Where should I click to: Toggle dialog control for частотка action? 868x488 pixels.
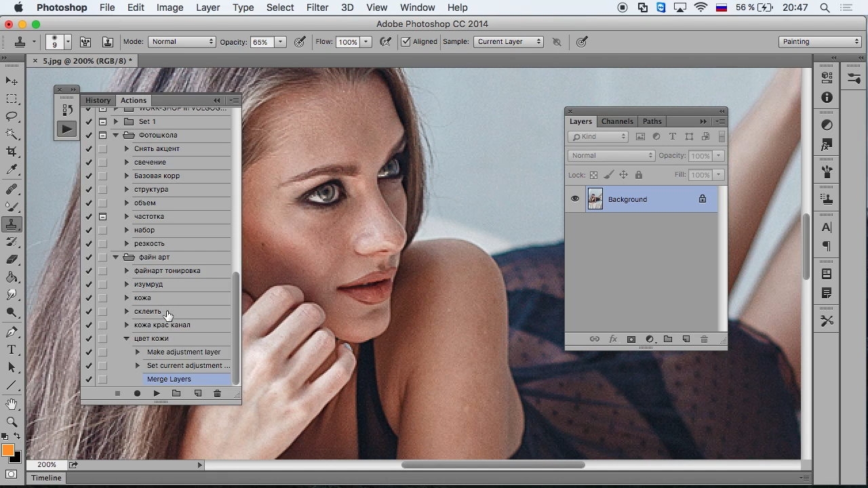(x=102, y=216)
